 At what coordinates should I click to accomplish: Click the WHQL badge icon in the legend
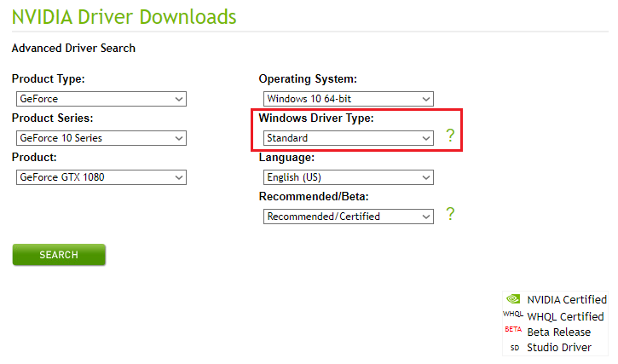tap(512, 315)
